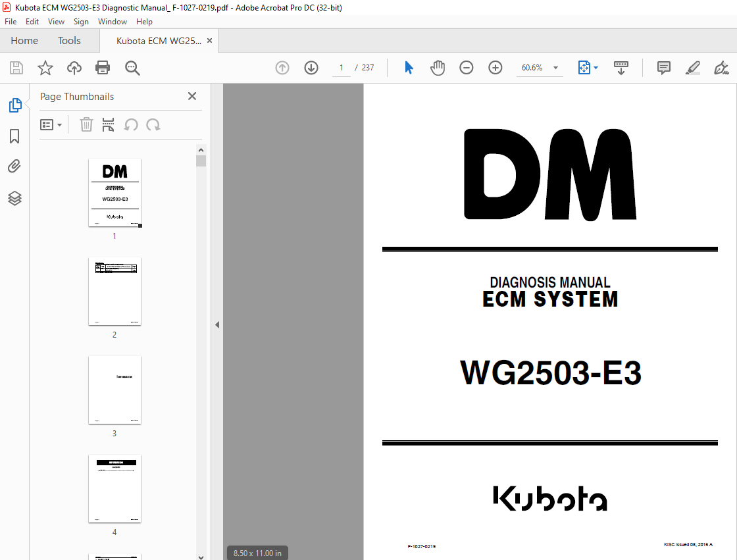Click the 237 total pages text
The width and height of the screenshot is (737, 560).
368,68
